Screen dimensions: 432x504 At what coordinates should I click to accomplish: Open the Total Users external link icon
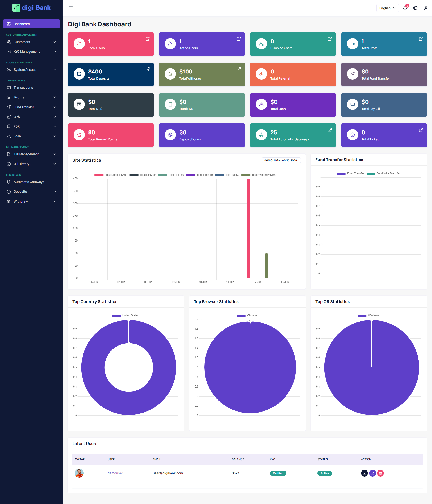147,39
